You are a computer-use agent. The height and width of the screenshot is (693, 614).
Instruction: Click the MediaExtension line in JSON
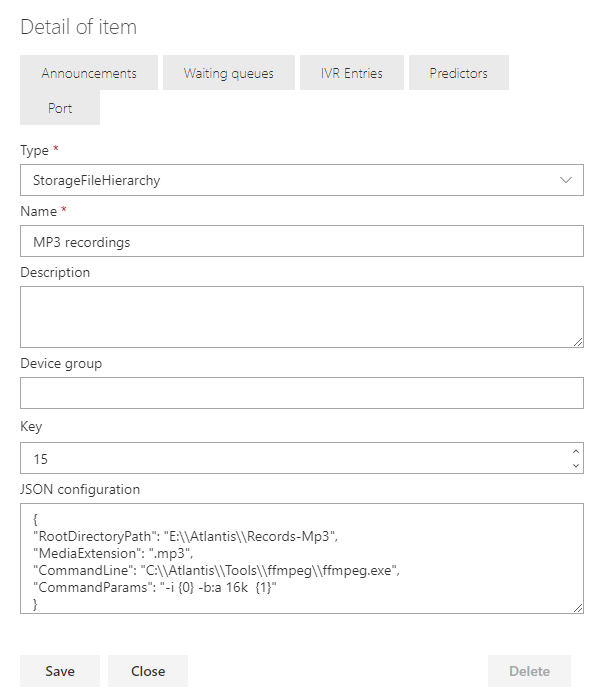(x=113, y=553)
